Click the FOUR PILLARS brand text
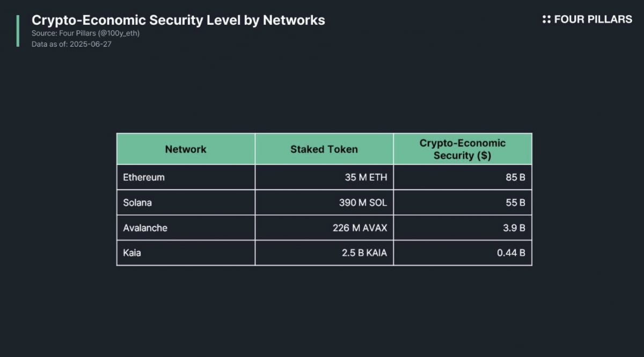 click(x=593, y=19)
